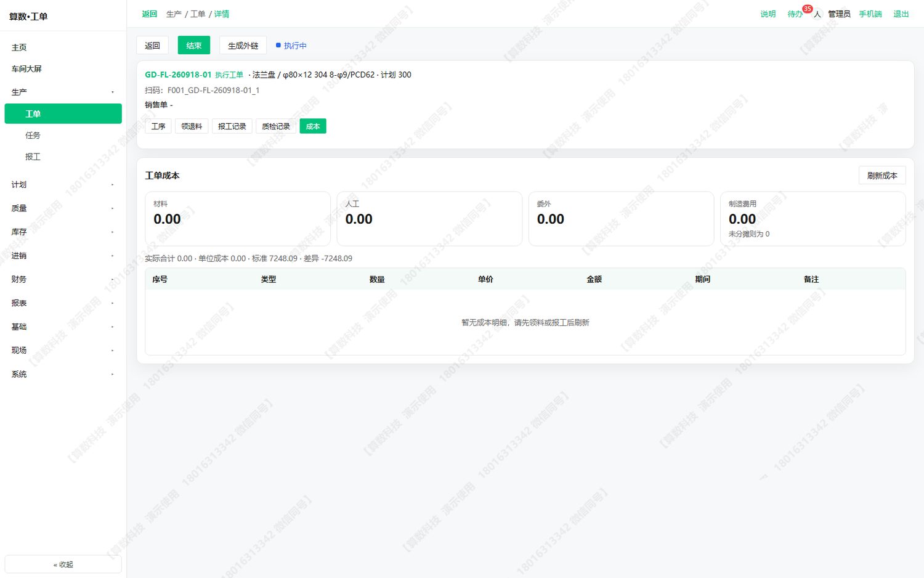The height and width of the screenshot is (578, 924).
Task: Select the 成本 tab
Action: pyautogui.click(x=313, y=126)
